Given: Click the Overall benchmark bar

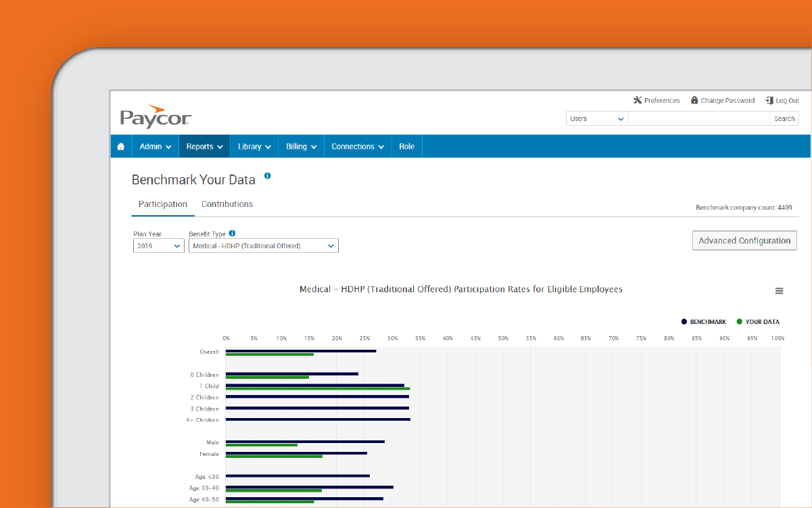Looking at the screenshot, I should (301, 350).
